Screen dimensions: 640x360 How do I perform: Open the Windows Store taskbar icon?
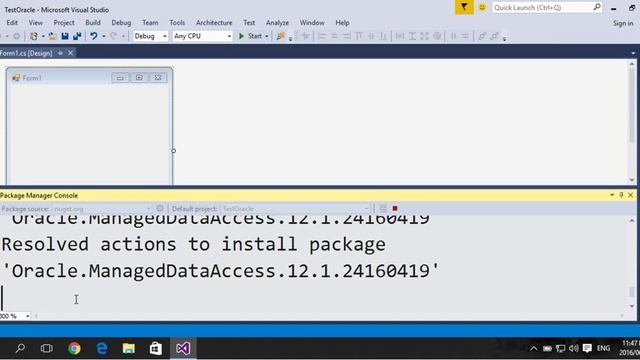click(x=156, y=348)
